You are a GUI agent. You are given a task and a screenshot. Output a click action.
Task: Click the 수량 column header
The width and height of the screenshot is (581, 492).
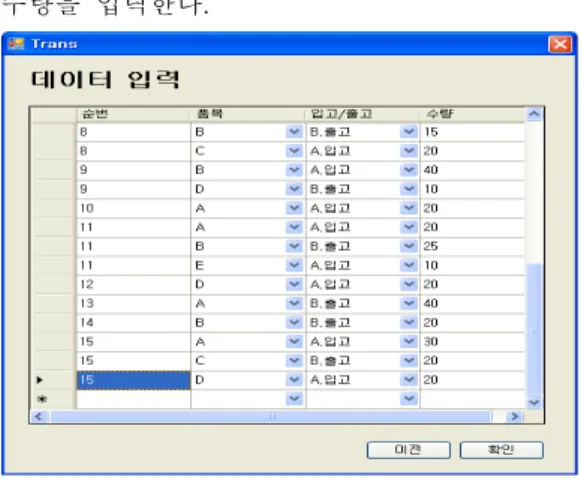click(472, 114)
